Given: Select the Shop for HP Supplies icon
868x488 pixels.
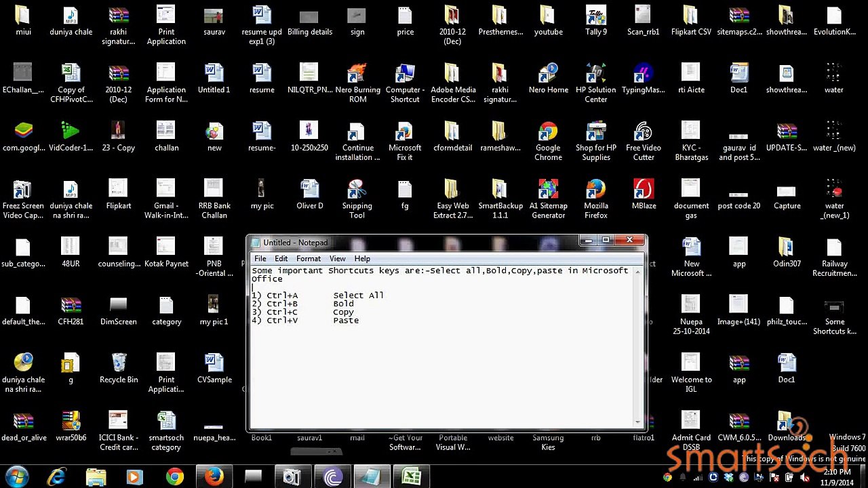Looking at the screenshot, I should 595,142.
